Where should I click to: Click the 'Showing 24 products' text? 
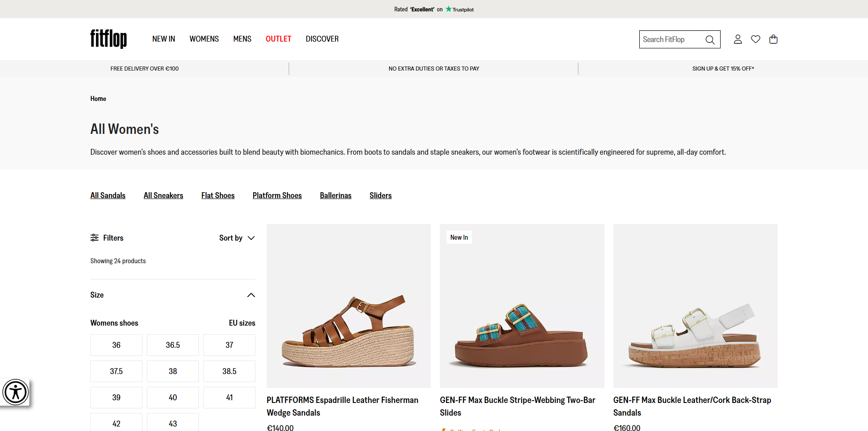pos(118,261)
